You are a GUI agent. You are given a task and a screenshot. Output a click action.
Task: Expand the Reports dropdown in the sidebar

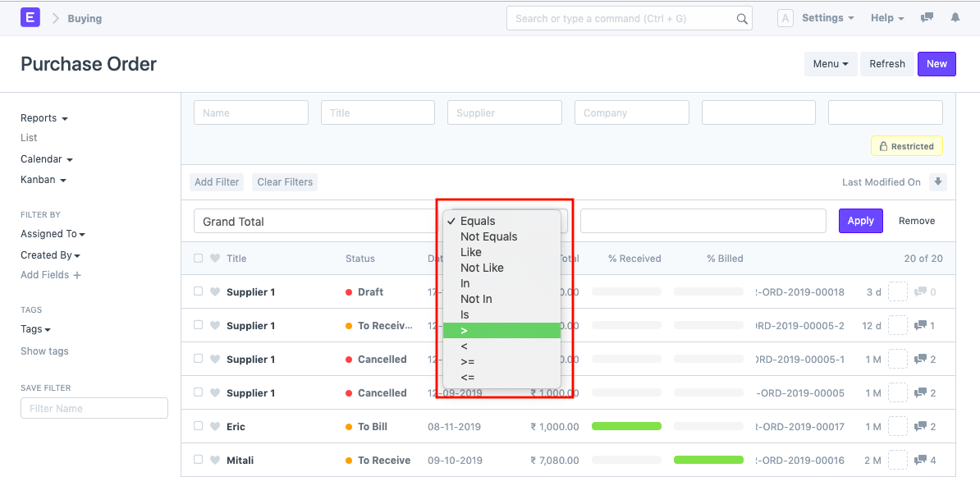[44, 117]
